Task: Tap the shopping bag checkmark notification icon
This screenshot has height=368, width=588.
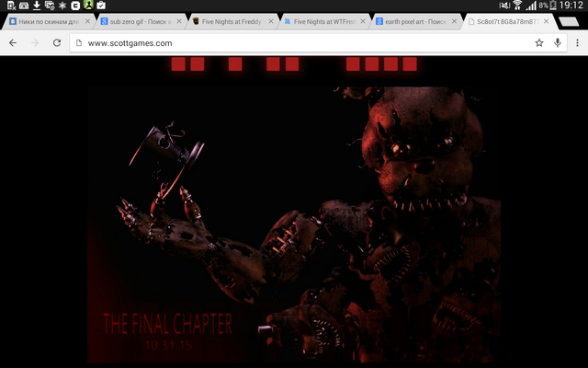Action: (x=101, y=6)
